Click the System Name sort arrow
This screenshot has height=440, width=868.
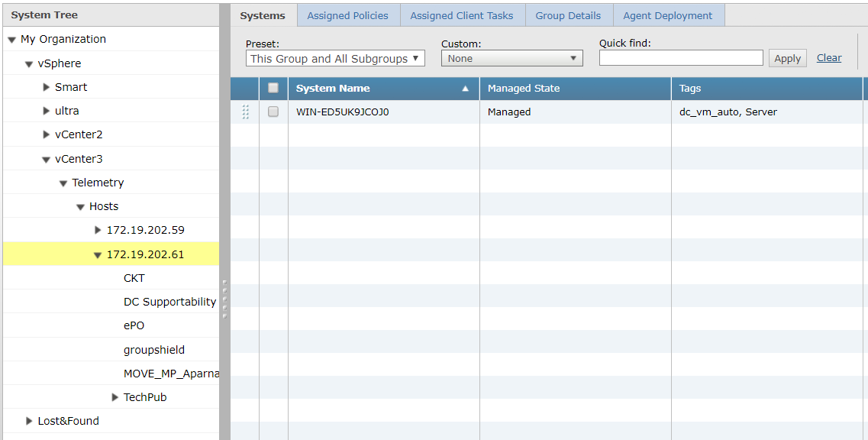466,89
